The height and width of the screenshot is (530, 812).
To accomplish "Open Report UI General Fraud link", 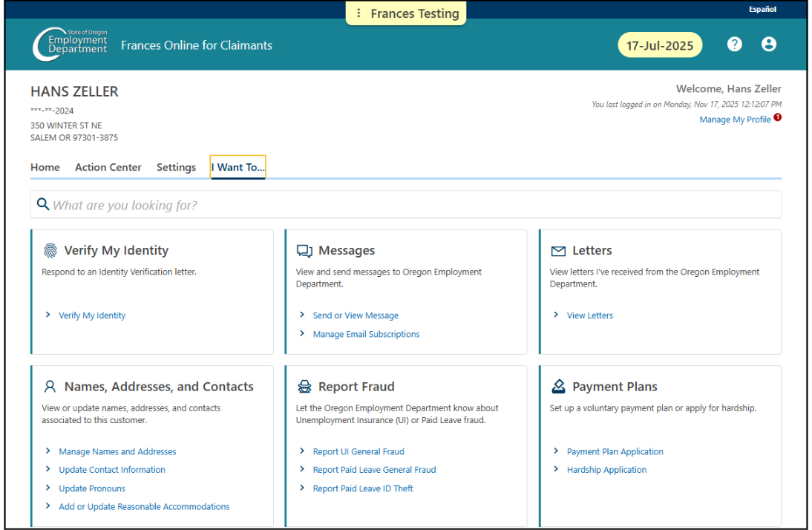I will (x=358, y=452).
